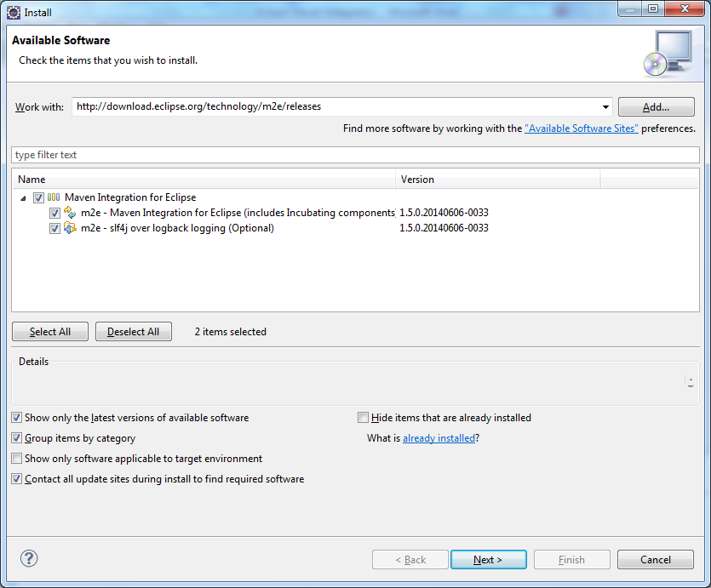
Task: Click the slf4j over logback plugin icon
Action: 70,227
